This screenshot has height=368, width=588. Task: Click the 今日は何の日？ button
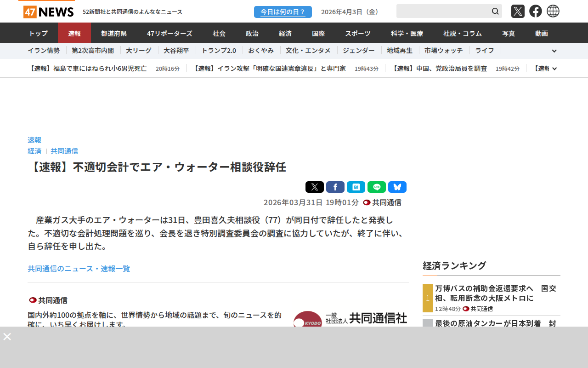pyautogui.click(x=283, y=12)
